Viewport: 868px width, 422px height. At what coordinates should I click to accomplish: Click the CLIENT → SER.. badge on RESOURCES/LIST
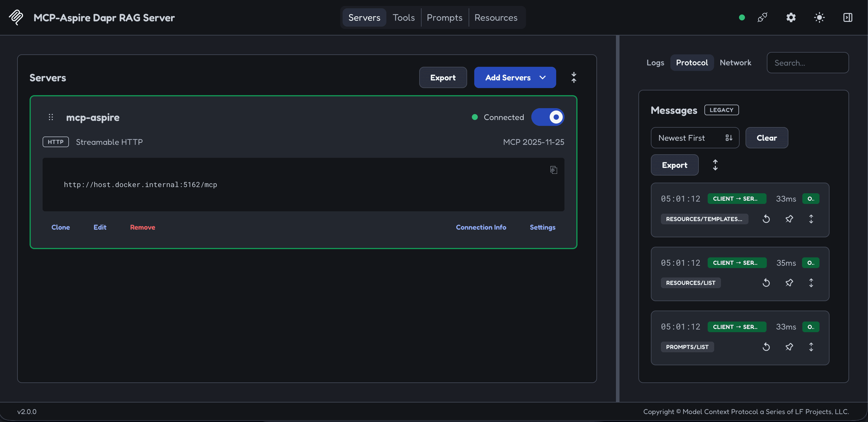[x=737, y=263]
